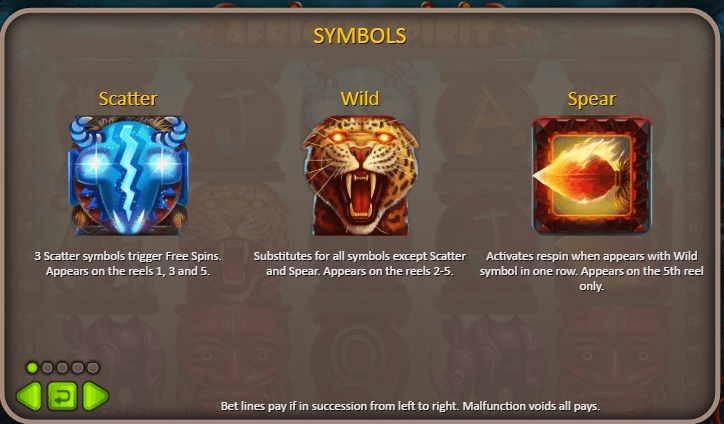Viewport: 724px width, 424px height.
Task: Click the SYMBOLS page title
Action: coord(360,36)
